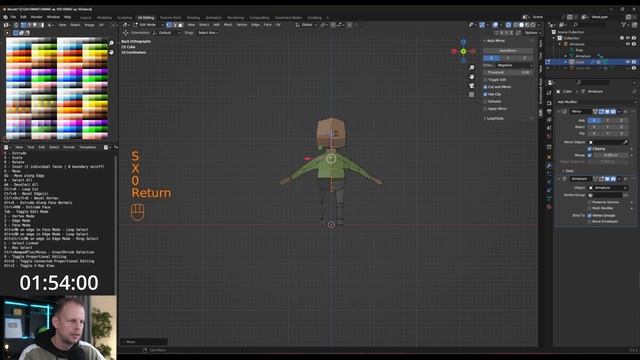640x360 pixels.
Task: Toggle visibility eye of Cube row in outliner
Action: point(628,62)
